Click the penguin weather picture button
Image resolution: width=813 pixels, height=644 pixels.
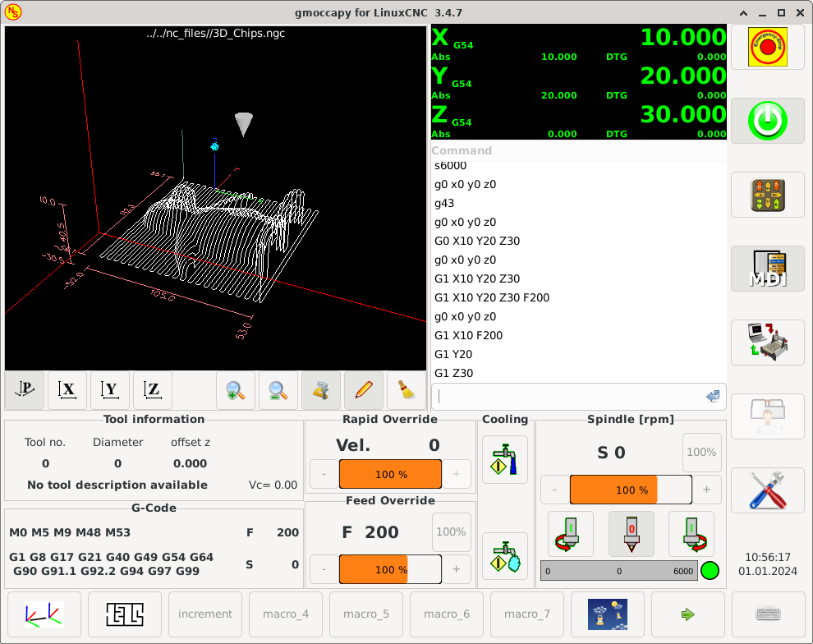click(608, 614)
